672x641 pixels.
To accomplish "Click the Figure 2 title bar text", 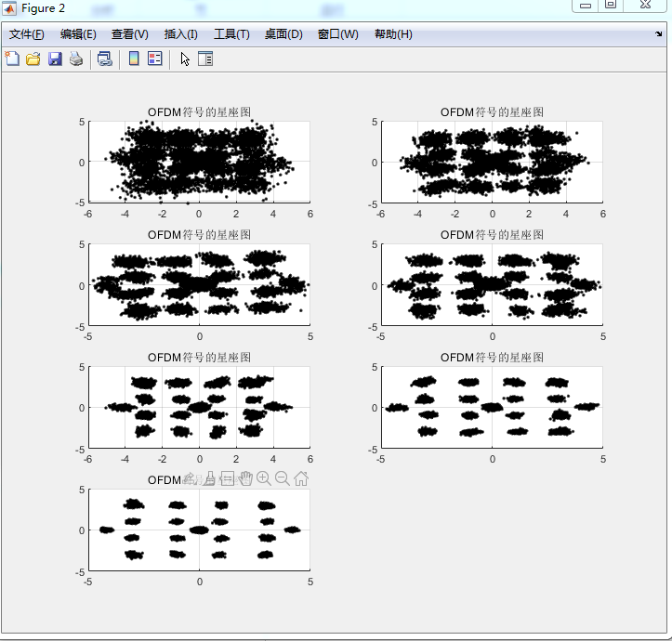I will point(43,8).
